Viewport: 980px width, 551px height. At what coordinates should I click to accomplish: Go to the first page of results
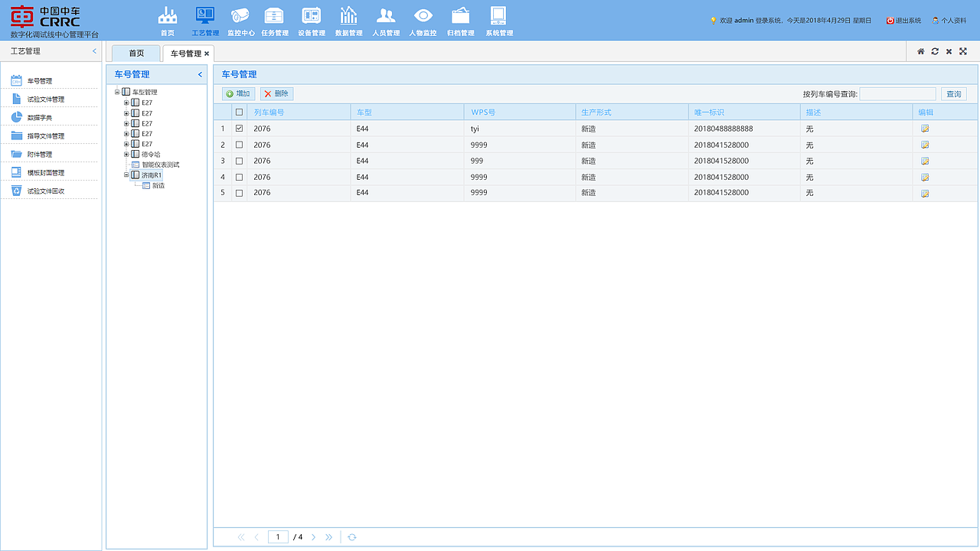click(x=241, y=537)
